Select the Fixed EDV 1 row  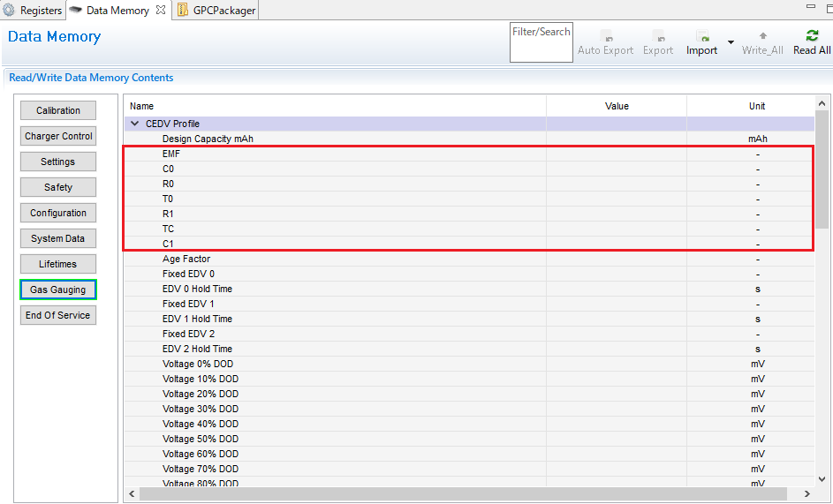469,304
